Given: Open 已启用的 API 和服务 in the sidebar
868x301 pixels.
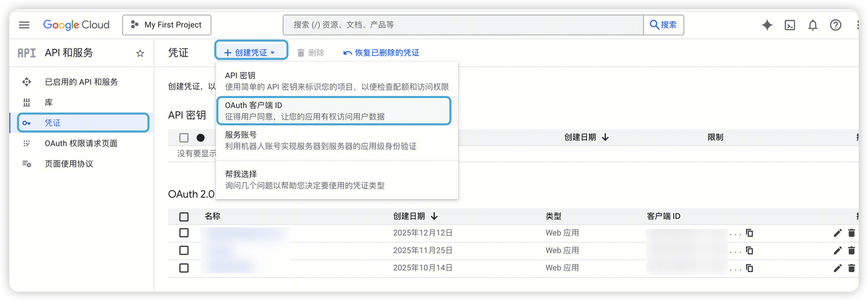Looking at the screenshot, I should [x=81, y=82].
